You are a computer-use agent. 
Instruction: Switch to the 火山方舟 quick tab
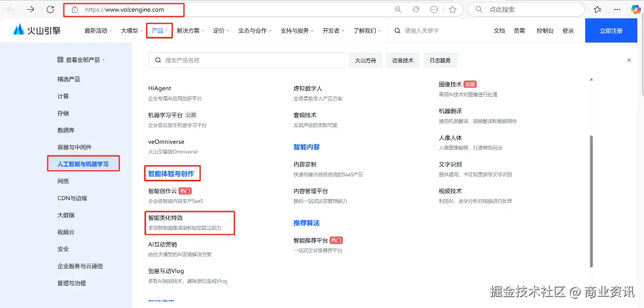pos(365,60)
